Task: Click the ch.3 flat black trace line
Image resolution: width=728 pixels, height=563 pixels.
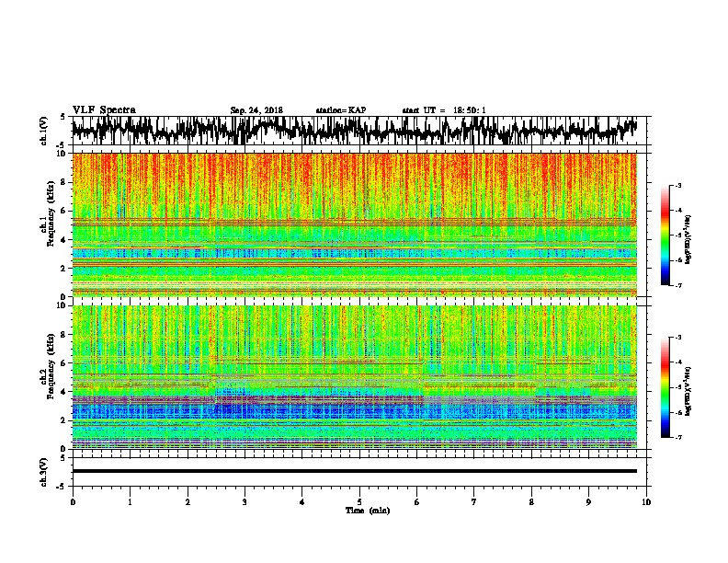Action: [x=355, y=471]
